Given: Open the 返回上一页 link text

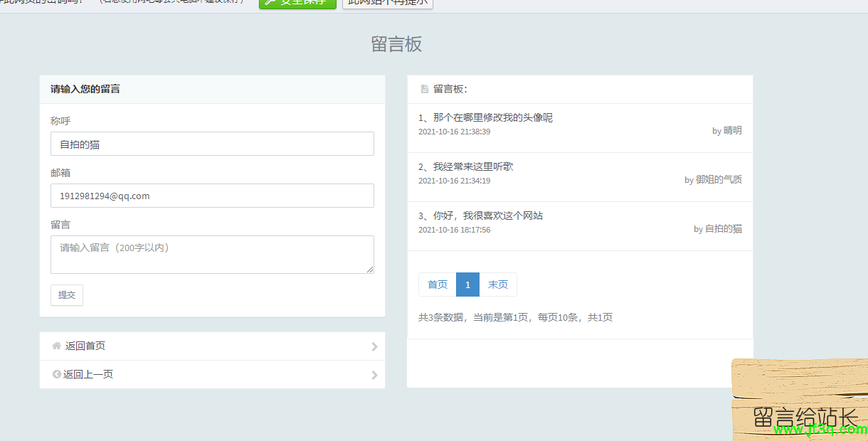Looking at the screenshot, I should (x=88, y=374).
